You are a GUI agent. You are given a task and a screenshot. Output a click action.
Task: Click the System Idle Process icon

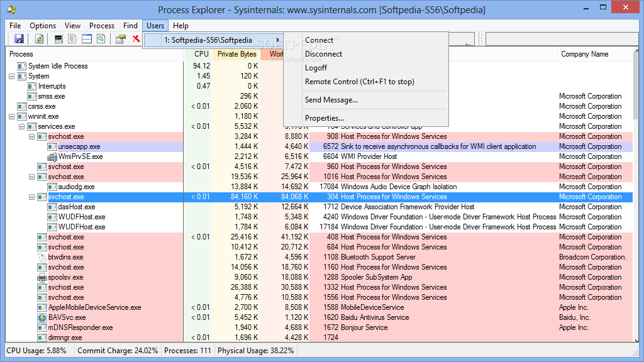tap(22, 66)
